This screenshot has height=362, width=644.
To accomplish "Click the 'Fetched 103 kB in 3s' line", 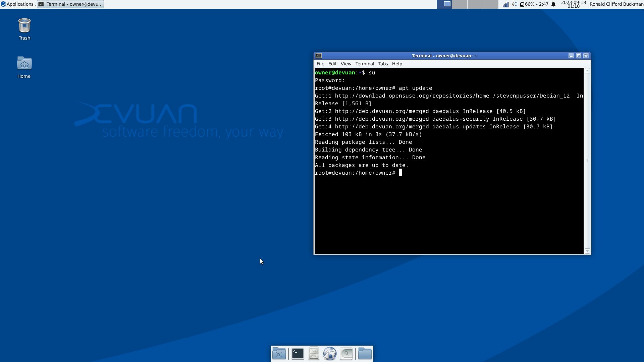I will click(368, 134).
